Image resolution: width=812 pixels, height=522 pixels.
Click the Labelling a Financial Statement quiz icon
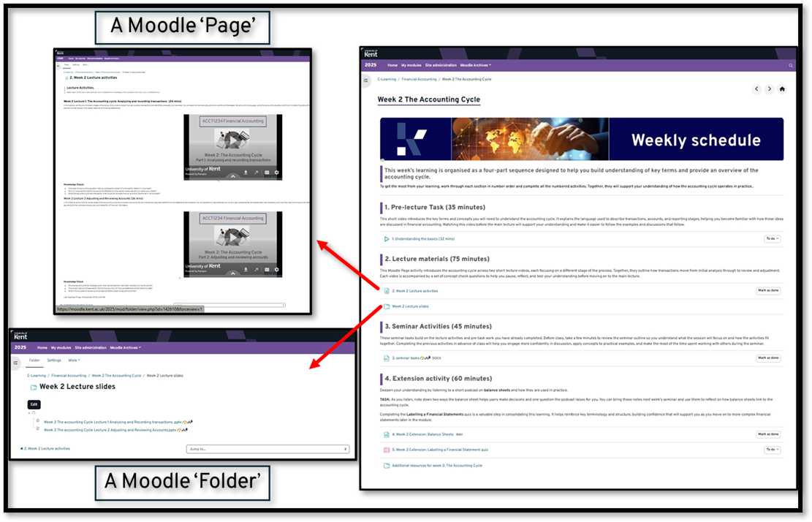click(x=387, y=450)
